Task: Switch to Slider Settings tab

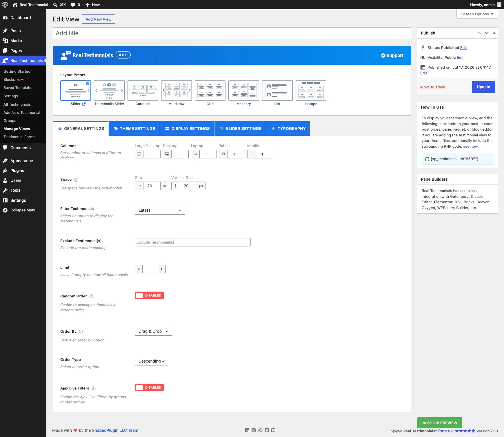Action: (x=240, y=129)
